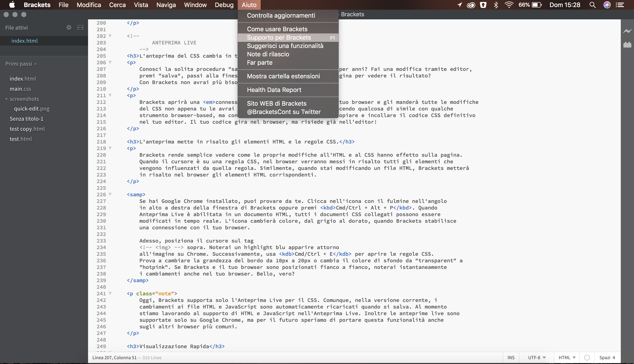Image resolution: width=634 pixels, height=364 pixels.
Task: Open the Extension Manager brick icon
Action: (627, 45)
